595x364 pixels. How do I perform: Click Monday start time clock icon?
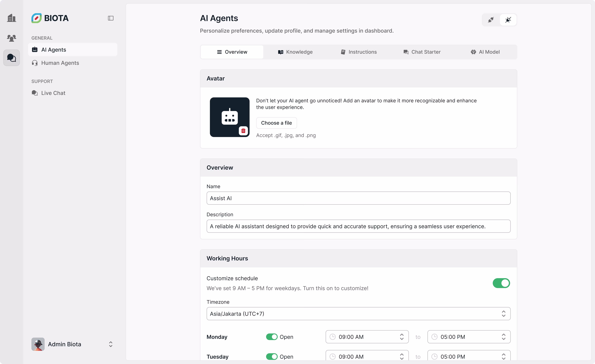[x=333, y=337]
